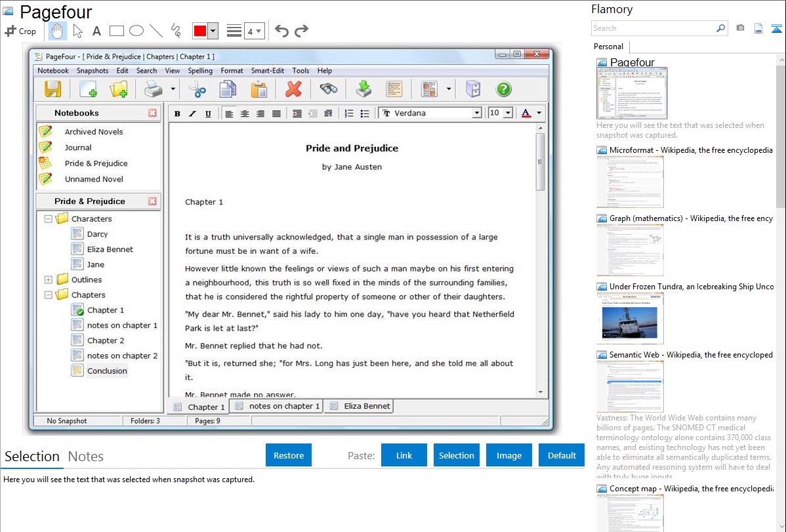Click the Save floppy disk icon
This screenshot has height=532, width=786.
(x=52, y=89)
